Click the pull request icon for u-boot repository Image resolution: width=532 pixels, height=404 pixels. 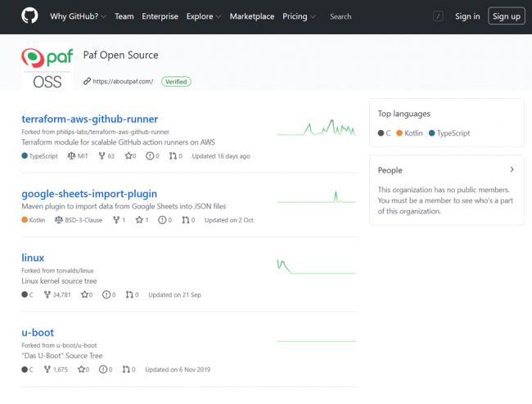tap(126, 370)
